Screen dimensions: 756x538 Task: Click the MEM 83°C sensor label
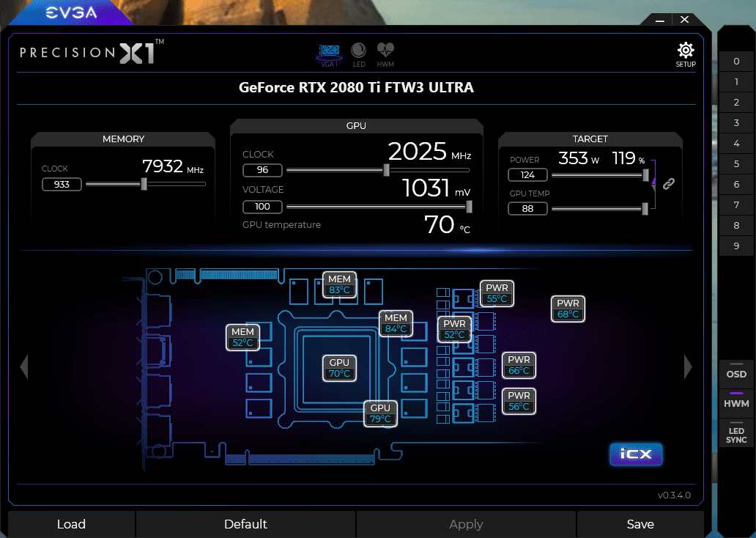[x=339, y=284]
